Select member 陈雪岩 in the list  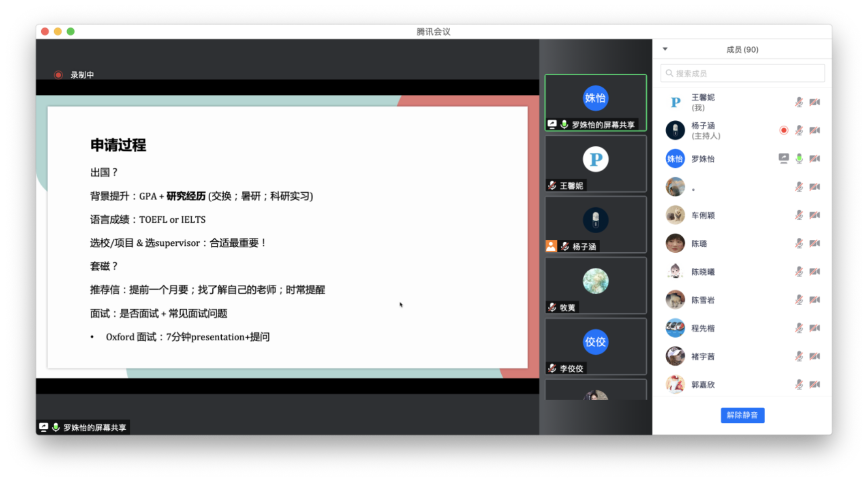click(703, 300)
